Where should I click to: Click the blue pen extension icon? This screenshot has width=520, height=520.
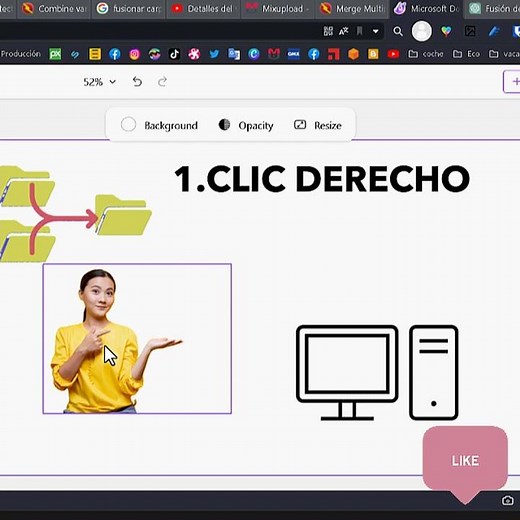494,31
